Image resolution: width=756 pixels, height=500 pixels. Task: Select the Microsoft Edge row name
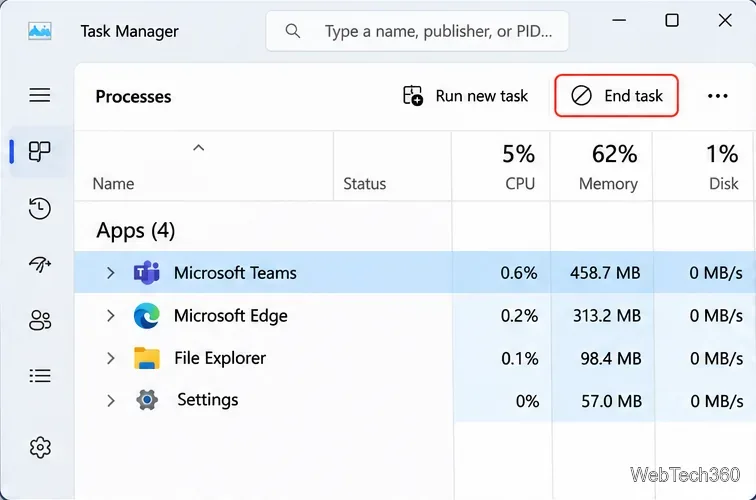[x=230, y=316]
